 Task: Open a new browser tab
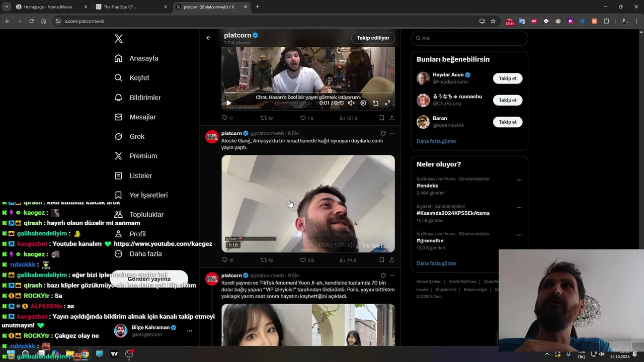pyautogui.click(x=258, y=7)
